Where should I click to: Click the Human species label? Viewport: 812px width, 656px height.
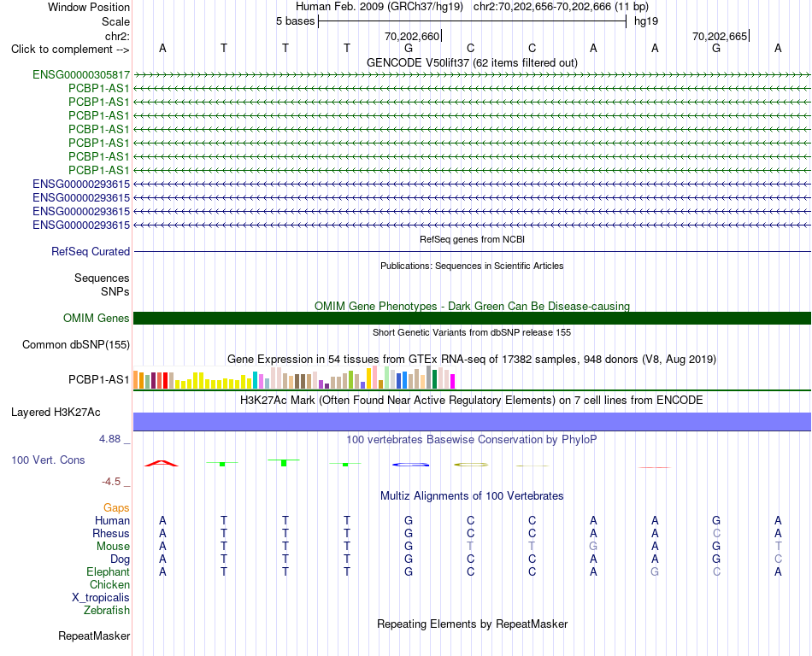tap(112, 520)
